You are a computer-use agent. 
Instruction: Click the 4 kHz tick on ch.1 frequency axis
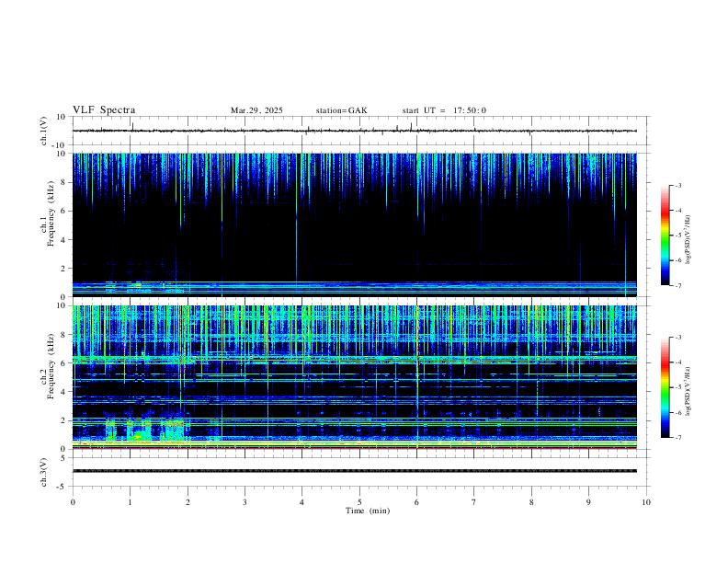point(64,240)
